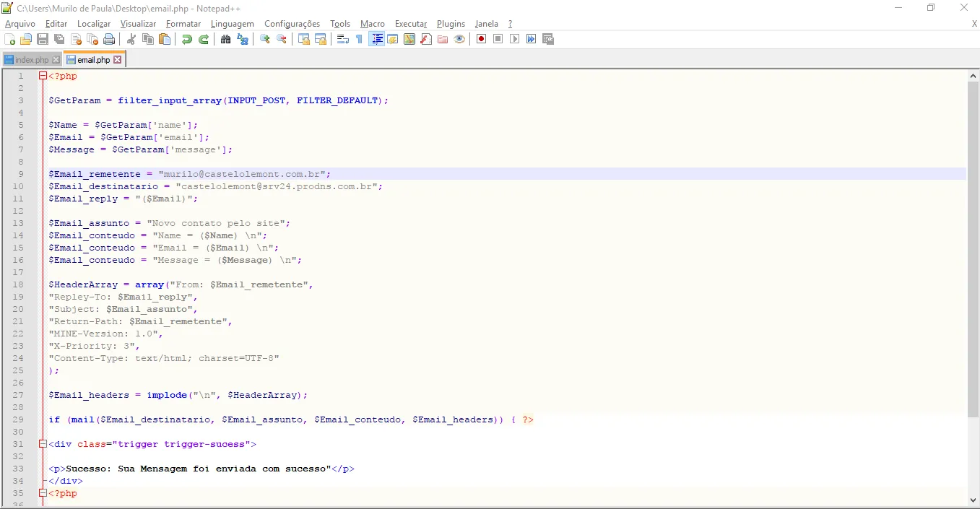Screen dimensions: 980x509
Task: Click the Undo arrow icon
Action: [x=187, y=39]
